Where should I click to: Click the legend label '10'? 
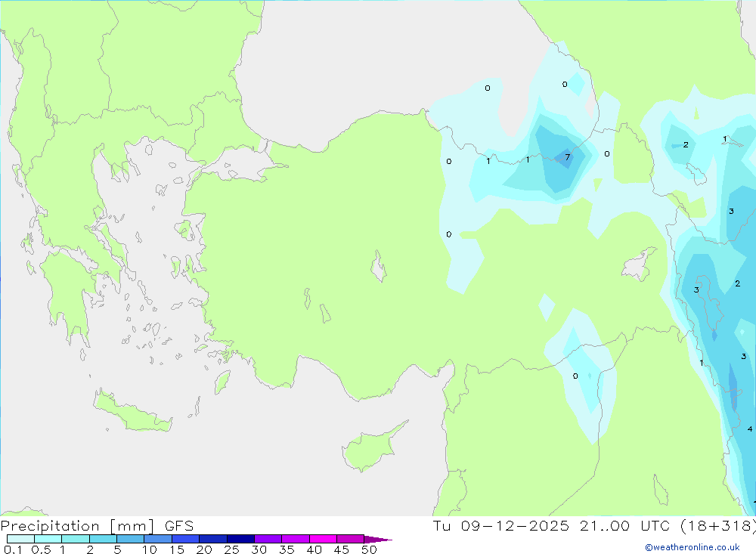[150, 549]
